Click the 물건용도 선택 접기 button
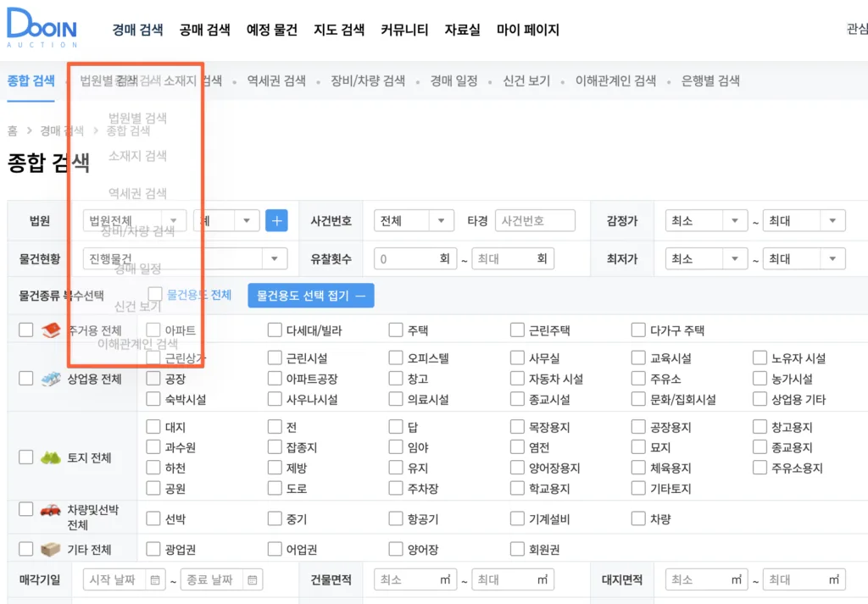 311,296
